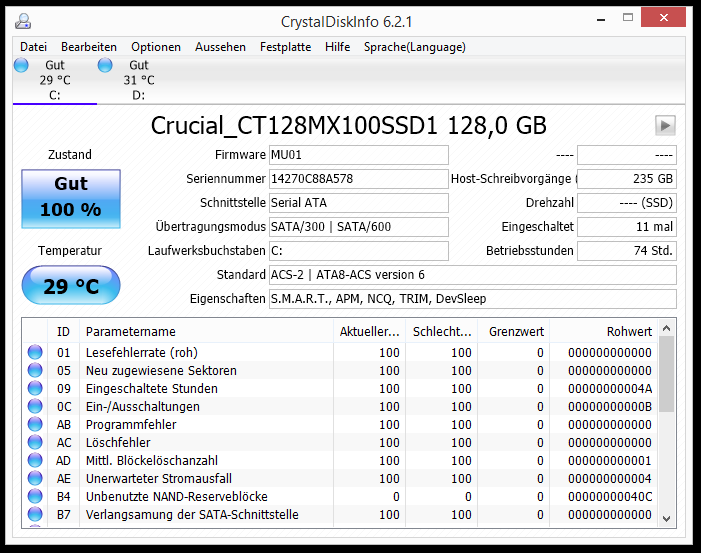Image resolution: width=701 pixels, height=553 pixels.
Task: Click status orb of Eingeschaltete Stunden row
Action: 35,388
